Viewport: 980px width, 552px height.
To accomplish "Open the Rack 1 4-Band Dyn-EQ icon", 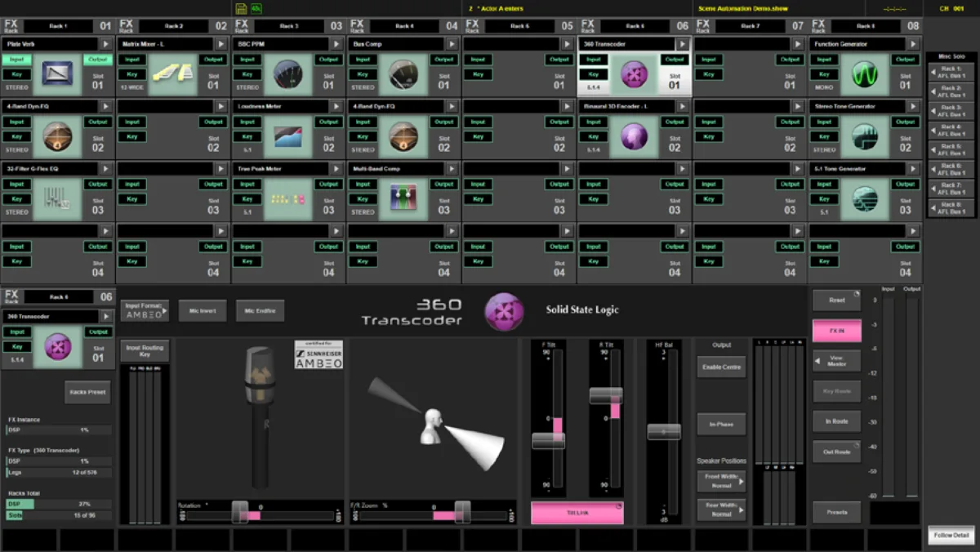I will (57, 136).
